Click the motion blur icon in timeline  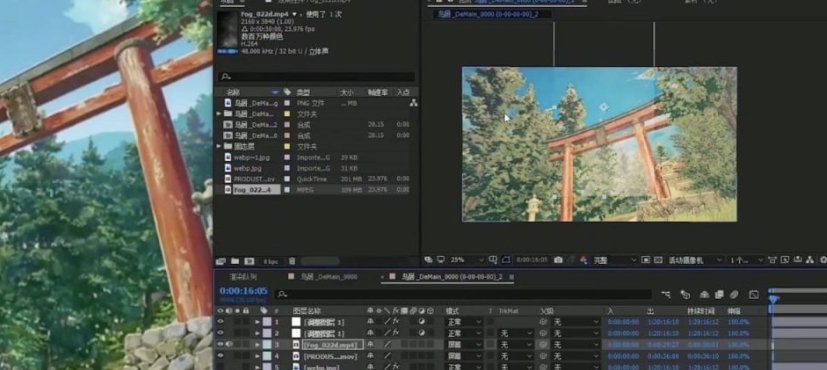coord(735,295)
